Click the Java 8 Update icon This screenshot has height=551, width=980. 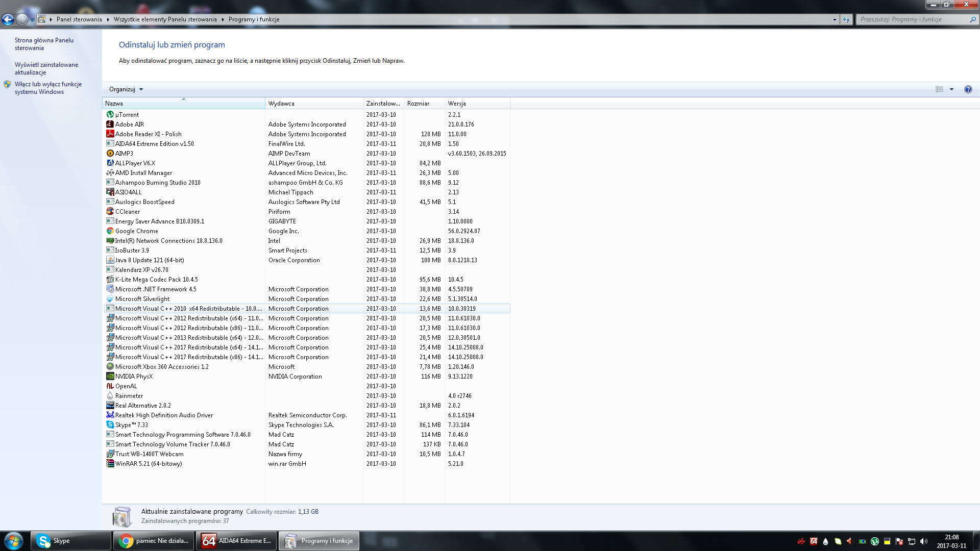pos(110,260)
